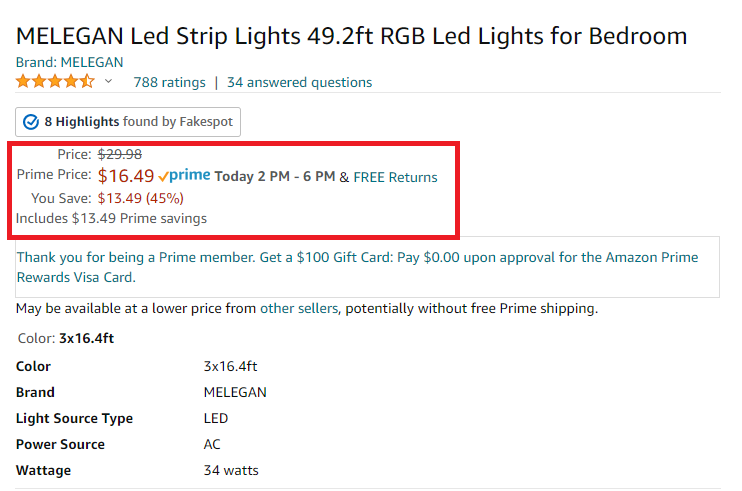
Task: Click the Brand: MELEGAN link
Action: coord(70,62)
